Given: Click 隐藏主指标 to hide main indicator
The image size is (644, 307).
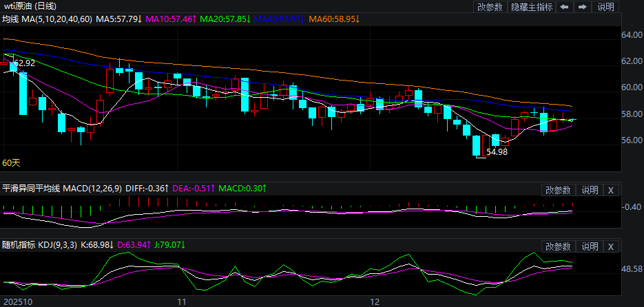Looking at the screenshot, I should click(532, 7).
